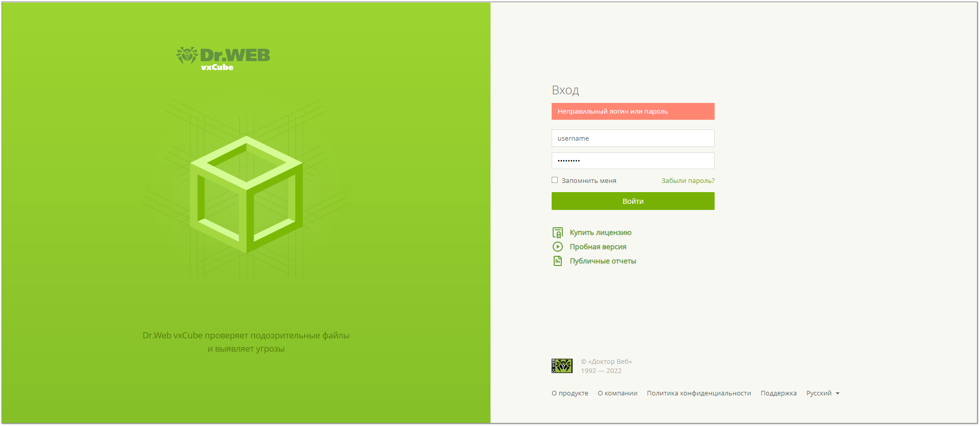Visit the "О компании" footer link
The width and height of the screenshot is (980, 426).
point(617,393)
